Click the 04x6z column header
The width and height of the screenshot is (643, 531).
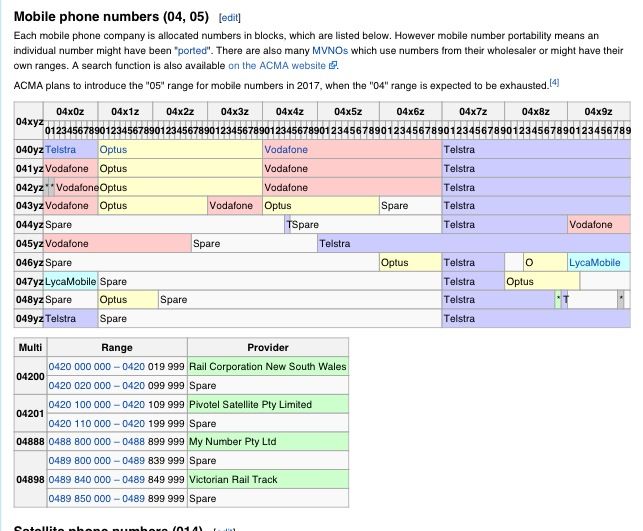(x=410, y=112)
